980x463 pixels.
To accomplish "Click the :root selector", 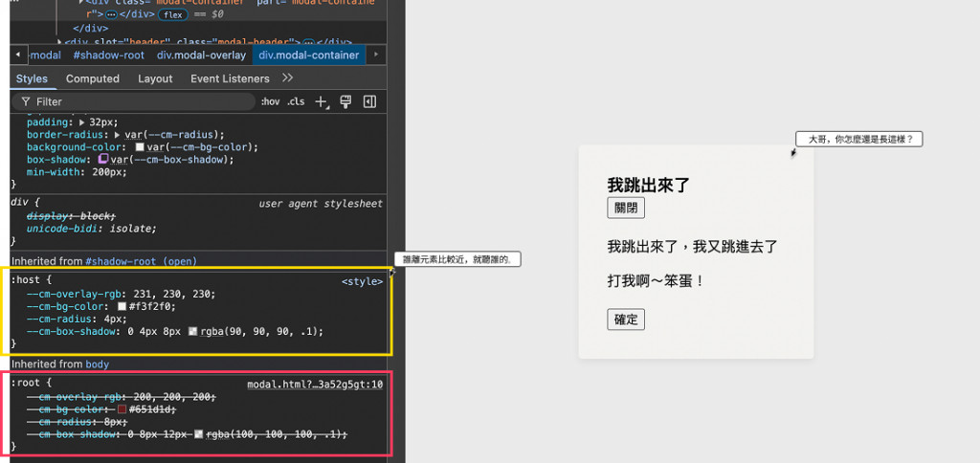I will pos(28,383).
